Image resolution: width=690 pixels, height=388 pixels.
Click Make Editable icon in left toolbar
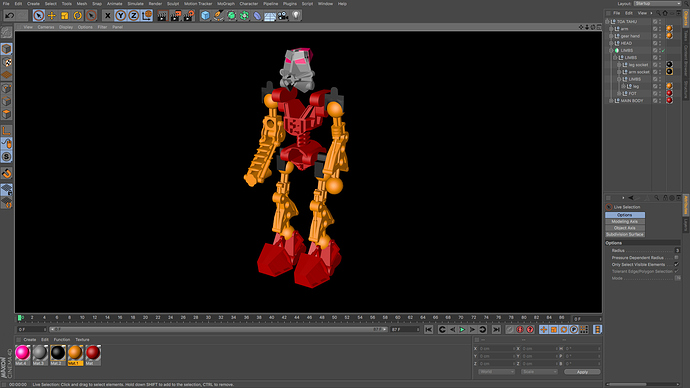tap(7, 32)
